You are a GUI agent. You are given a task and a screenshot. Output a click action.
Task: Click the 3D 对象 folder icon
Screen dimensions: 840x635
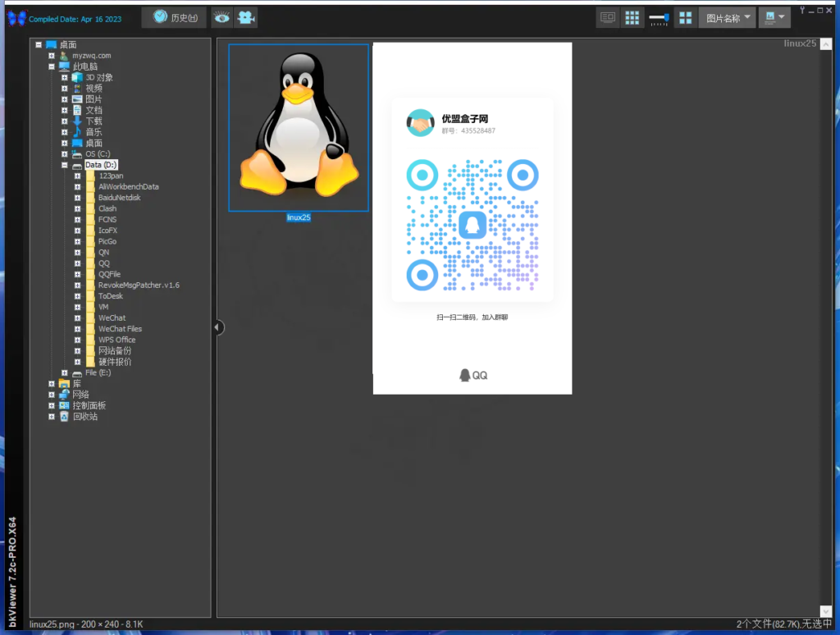coord(77,78)
